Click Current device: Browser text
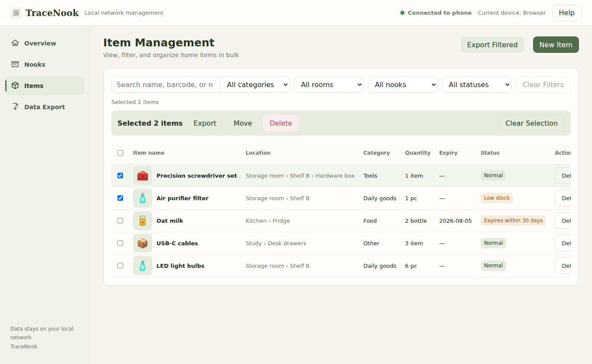 click(512, 13)
